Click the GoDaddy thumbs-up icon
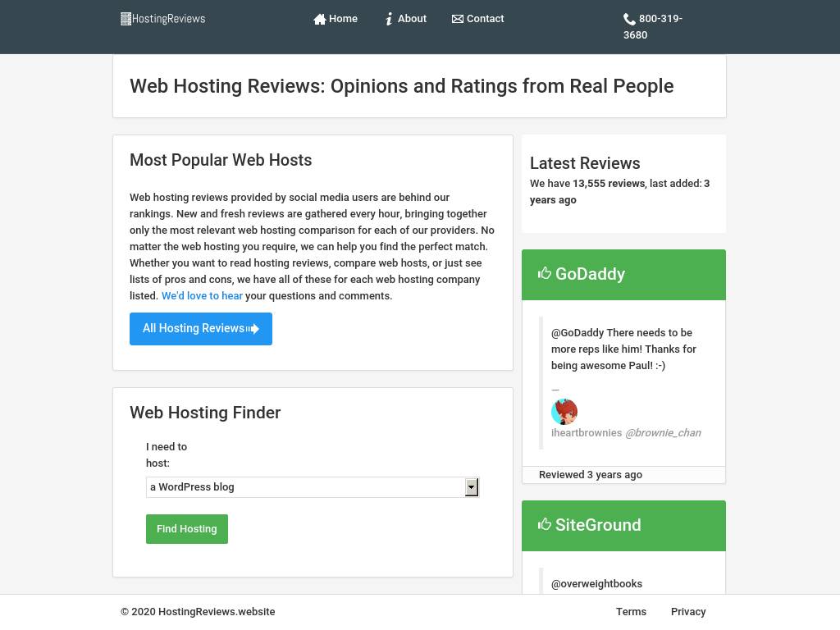 (545, 273)
